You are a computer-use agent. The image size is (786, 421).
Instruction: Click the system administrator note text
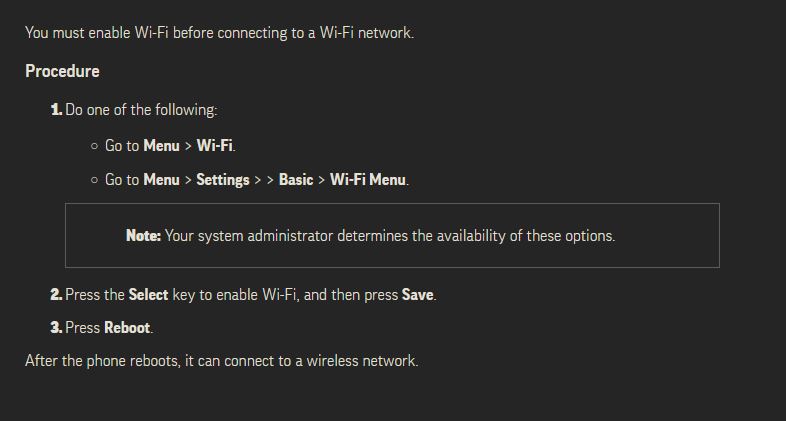[x=390, y=236]
